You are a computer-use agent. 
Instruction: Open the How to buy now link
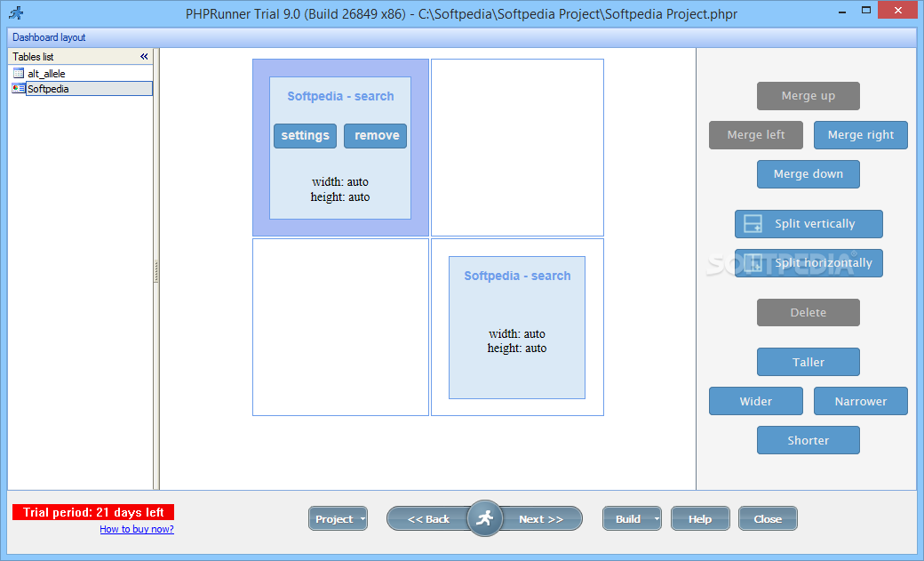[137, 529]
